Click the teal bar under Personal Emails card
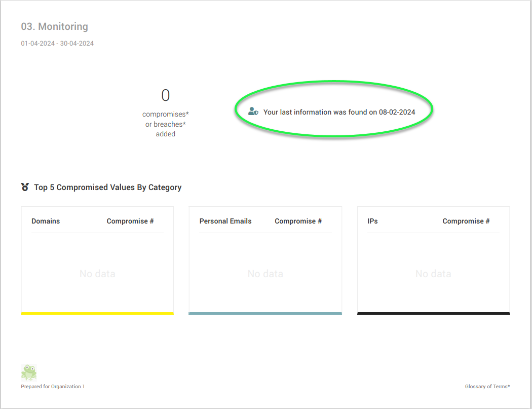The height and width of the screenshot is (409, 532). (265, 313)
